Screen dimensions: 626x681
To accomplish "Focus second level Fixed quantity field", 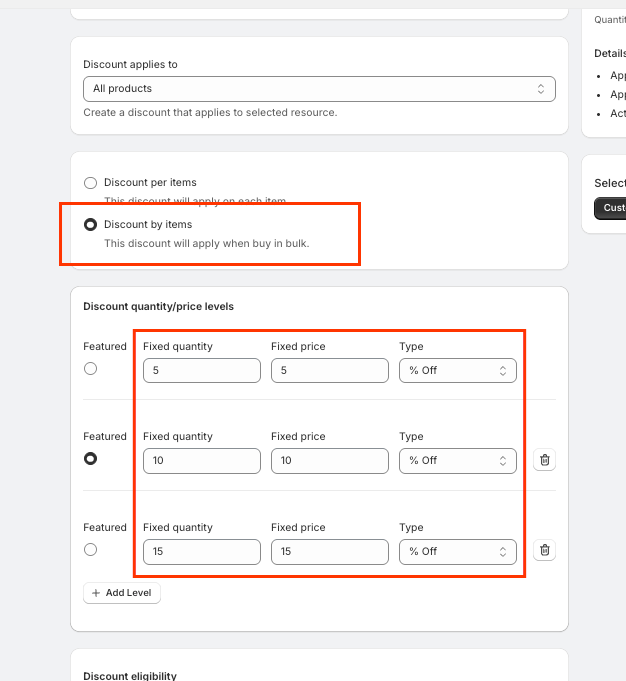I will (201, 461).
